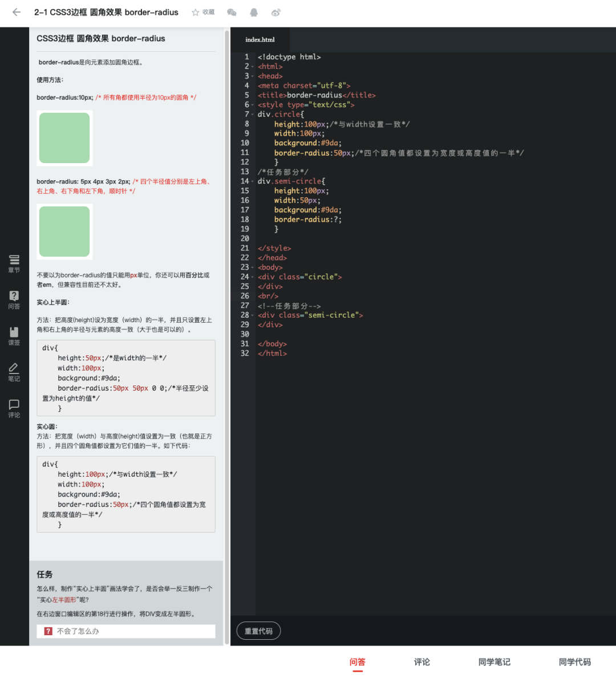The image size is (616, 678).
Task: Click the star 收藏 favorite icon
Action: point(203,12)
